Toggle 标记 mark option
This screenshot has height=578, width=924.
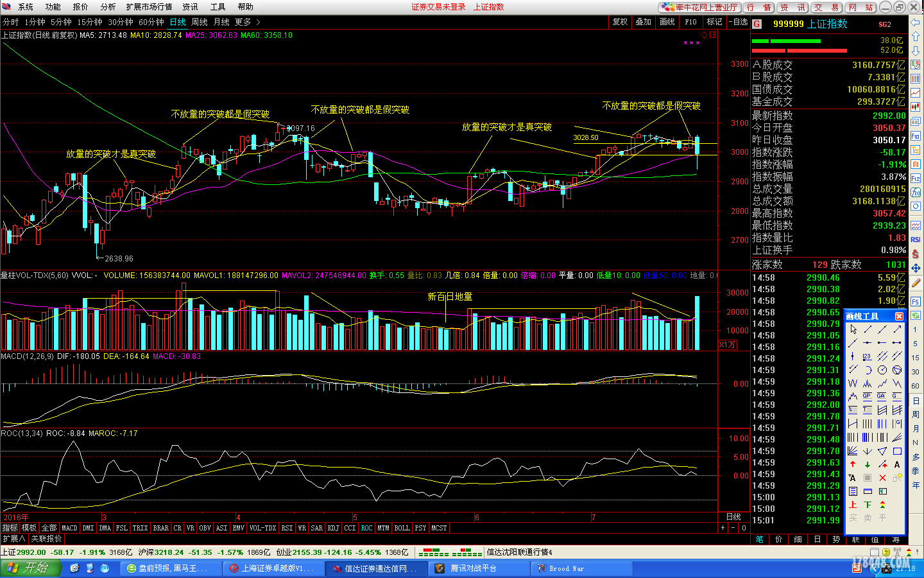(715, 22)
